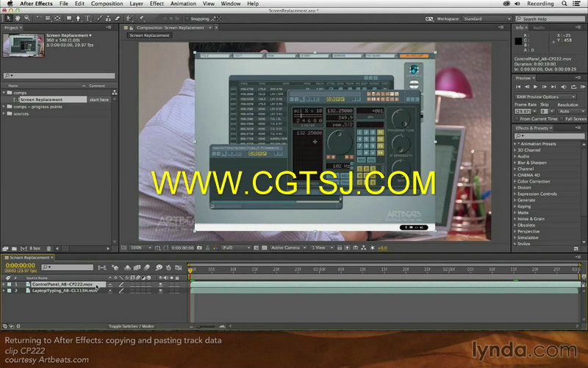Select the Rotation tool
The width and height of the screenshot is (588, 368).
click(39, 18)
